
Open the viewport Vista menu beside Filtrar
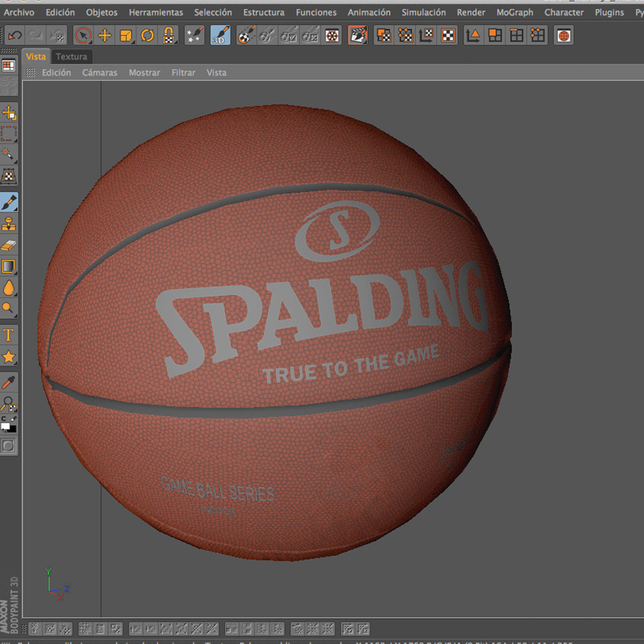point(216,72)
